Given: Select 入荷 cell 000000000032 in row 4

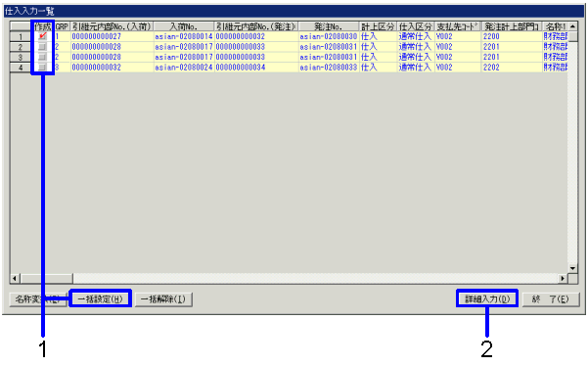Looking at the screenshot, I should click(x=112, y=68).
